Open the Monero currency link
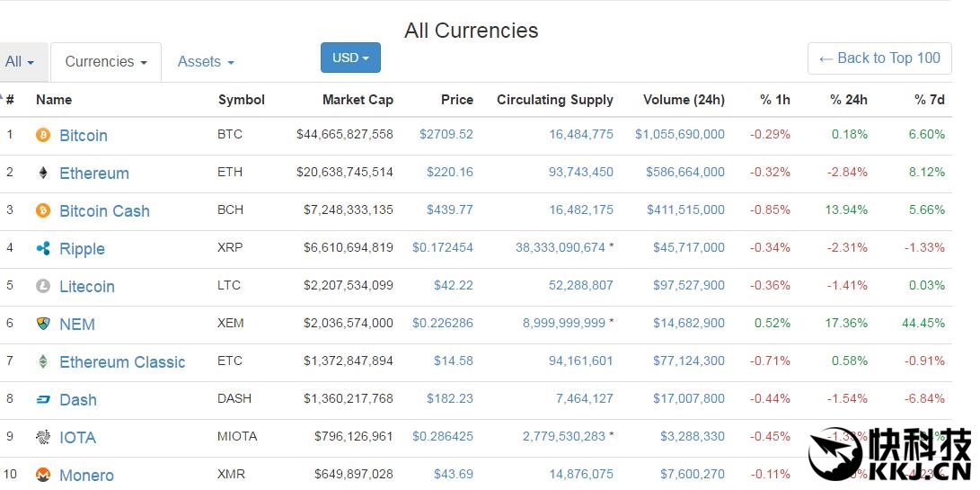This screenshot has width=980, height=490. point(87,475)
